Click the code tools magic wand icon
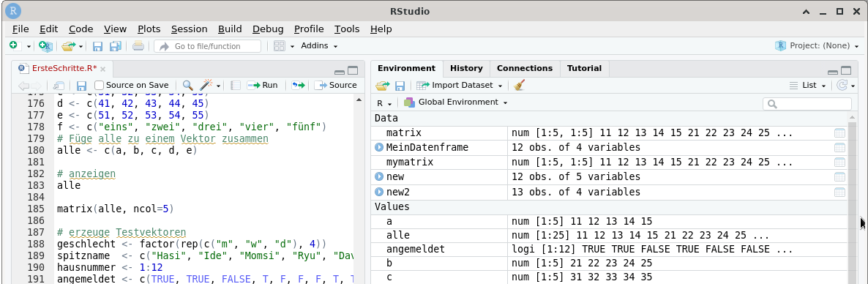Image resolution: width=868 pixels, height=284 pixels. (x=206, y=85)
